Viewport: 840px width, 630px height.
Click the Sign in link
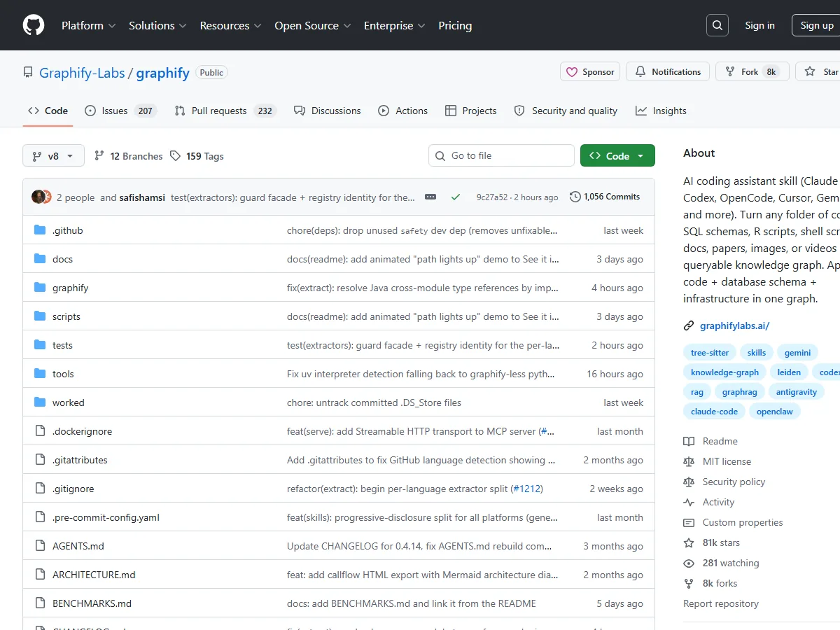click(759, 25)
